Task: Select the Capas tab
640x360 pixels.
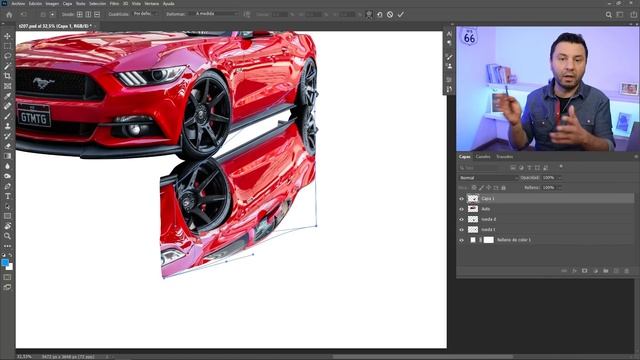Action: click(x=464, y=157)
